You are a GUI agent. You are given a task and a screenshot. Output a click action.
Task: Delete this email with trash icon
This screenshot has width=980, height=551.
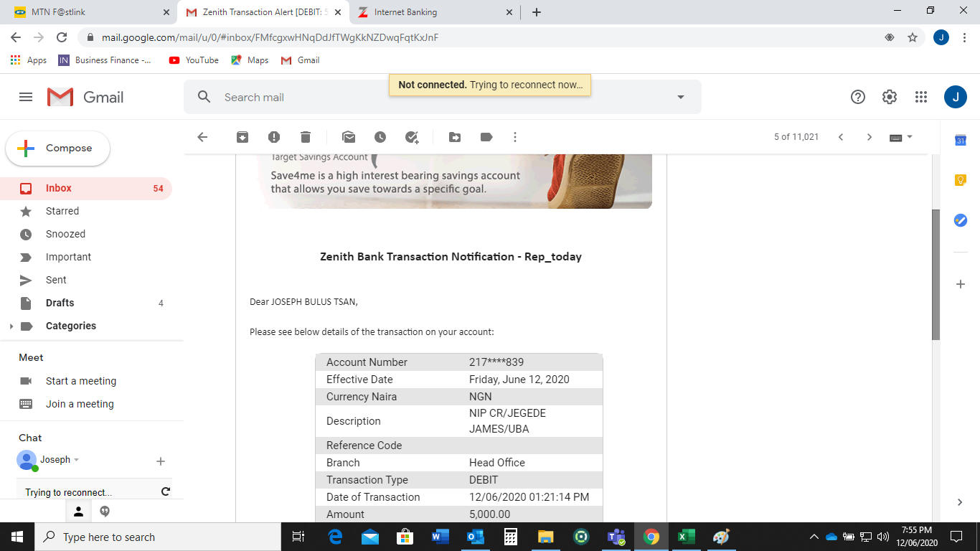(306, 137)
